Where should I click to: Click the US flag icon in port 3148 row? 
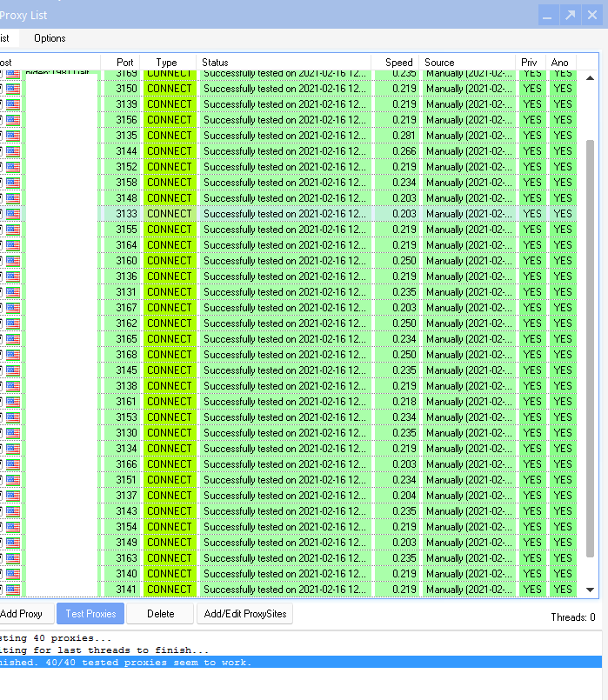[13, 198]
